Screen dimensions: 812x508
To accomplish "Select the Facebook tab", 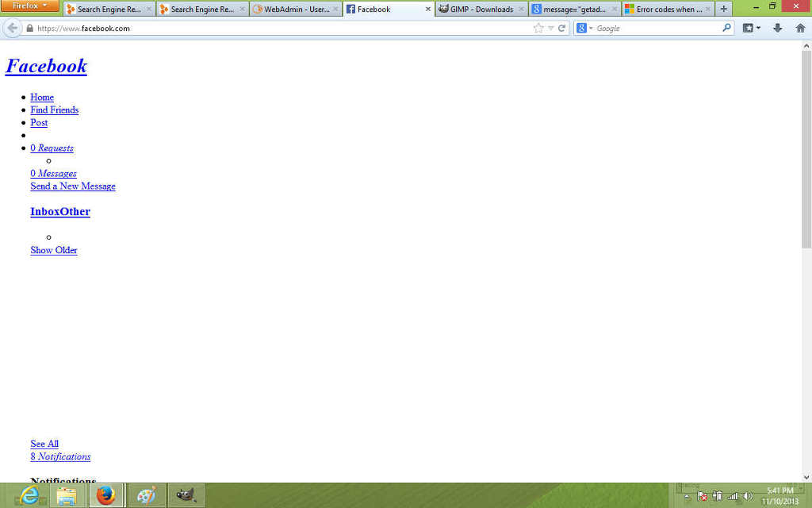I will (x=389, y=10).
